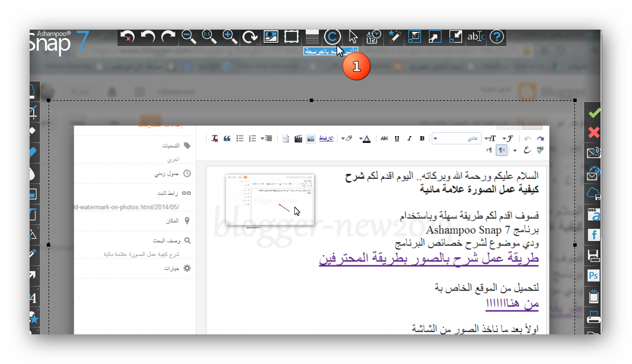
Task: Select the star stamp tool
Action: coord(34,319)
